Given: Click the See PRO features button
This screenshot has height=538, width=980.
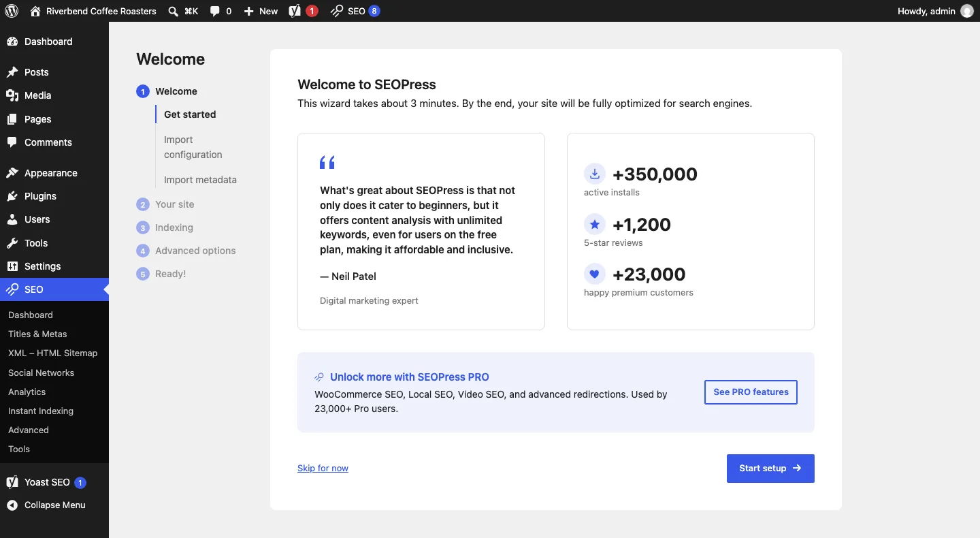Looking at the screenshot, I should (x=751, y=392).
